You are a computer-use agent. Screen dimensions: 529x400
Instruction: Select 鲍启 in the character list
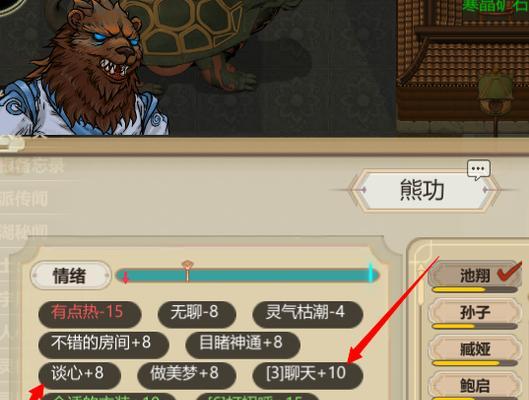pos(475,385)
